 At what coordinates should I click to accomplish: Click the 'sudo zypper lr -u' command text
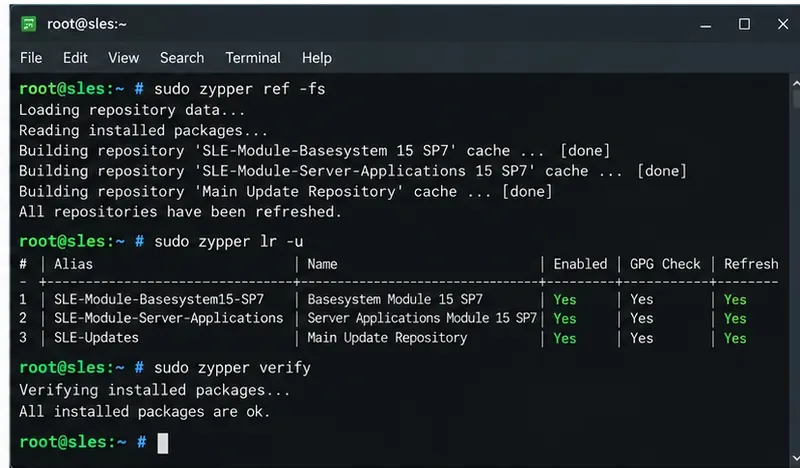click(229, 241)
